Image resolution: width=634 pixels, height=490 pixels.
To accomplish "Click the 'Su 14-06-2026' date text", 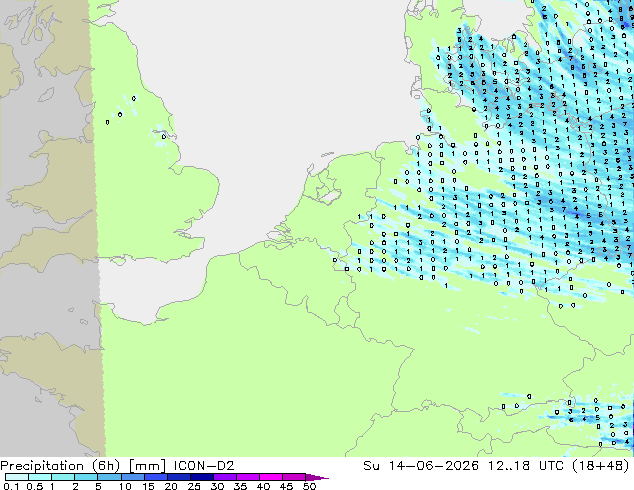I will (421, 466).
